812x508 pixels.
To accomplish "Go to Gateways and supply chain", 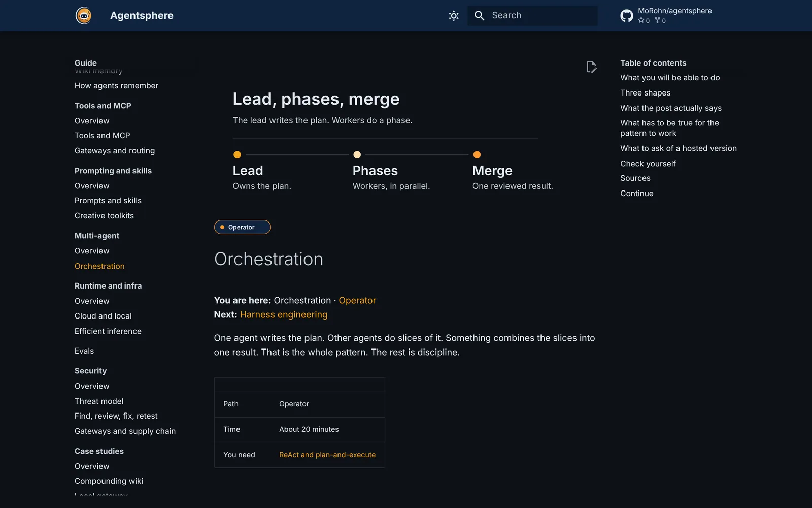I will [x=125, y=431].
